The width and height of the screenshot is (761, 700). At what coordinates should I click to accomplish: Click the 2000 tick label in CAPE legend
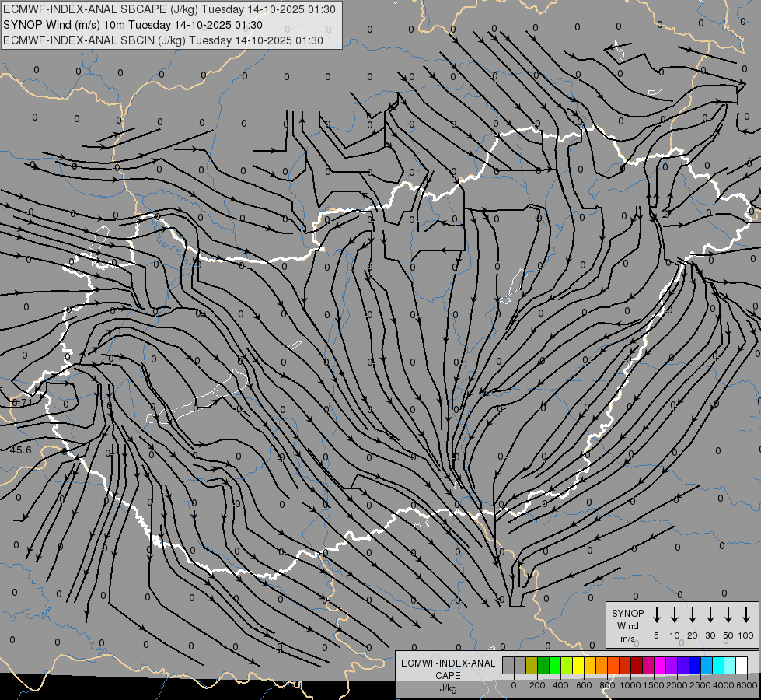[677, 685]
